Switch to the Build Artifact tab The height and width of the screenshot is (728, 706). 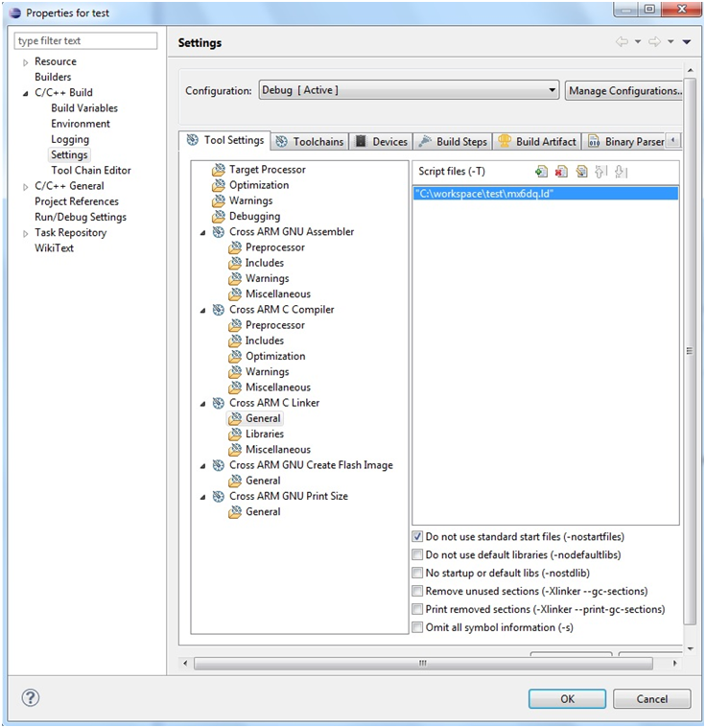(537, 142)
